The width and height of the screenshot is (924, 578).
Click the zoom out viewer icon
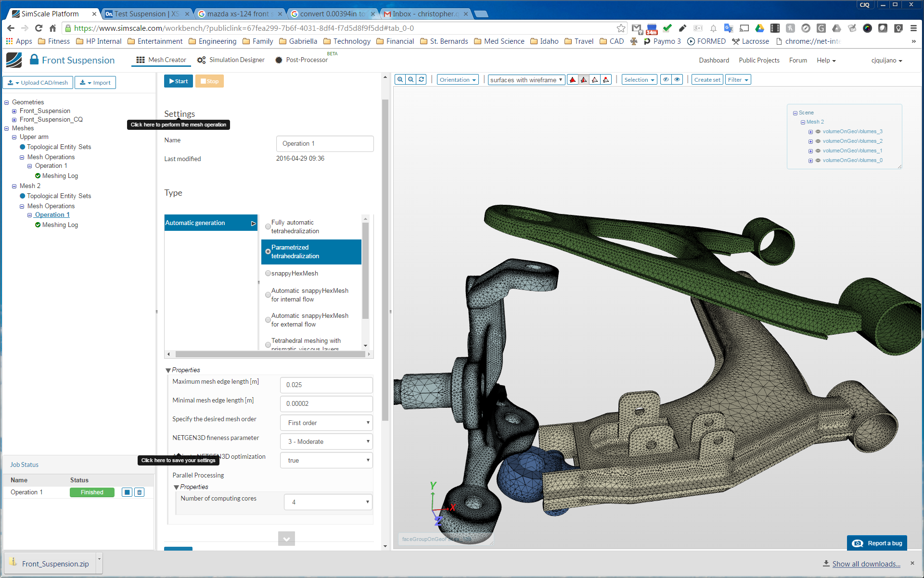coord(411,80)
